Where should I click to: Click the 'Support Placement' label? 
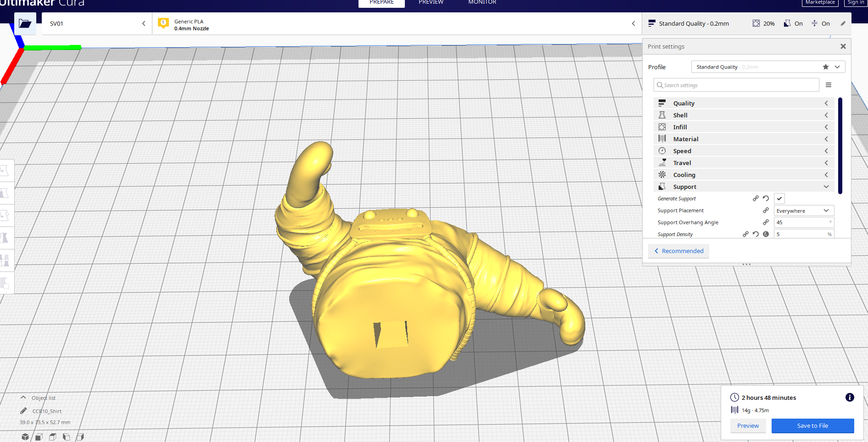point(680,210)
